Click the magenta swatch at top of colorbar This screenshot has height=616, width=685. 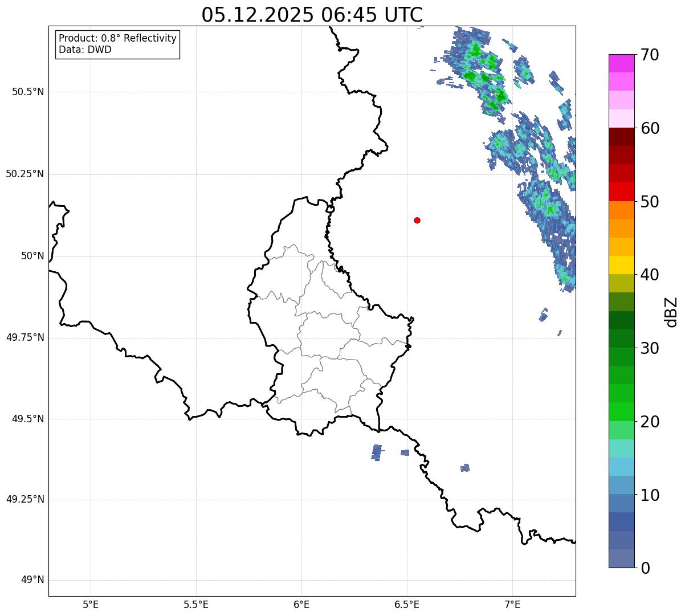pyautogui.click(x=622, y=63)
